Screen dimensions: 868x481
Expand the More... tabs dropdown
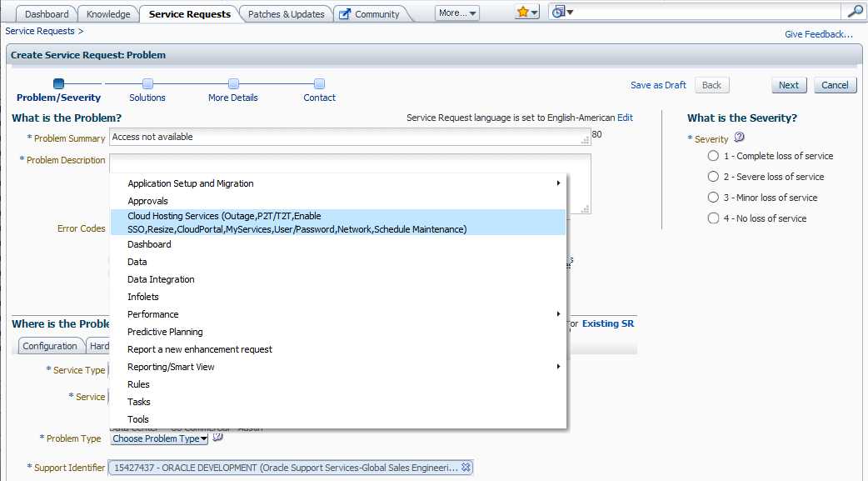[x=457, y=13]
